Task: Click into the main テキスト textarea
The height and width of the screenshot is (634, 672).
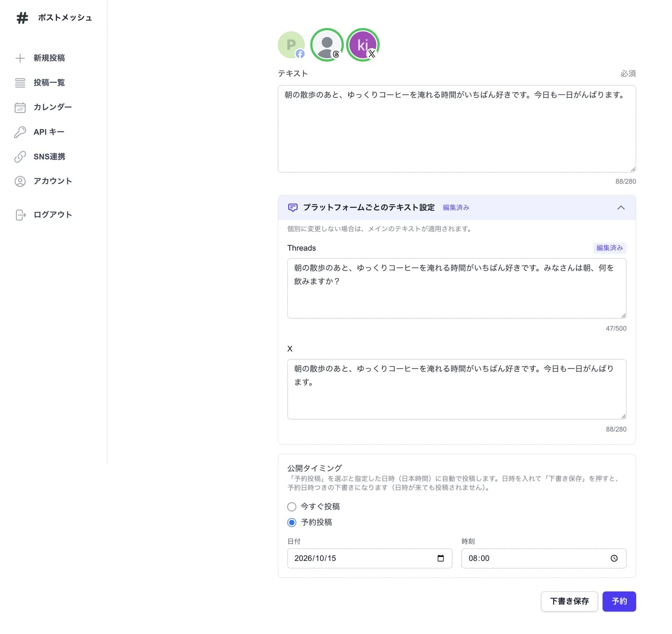Action: (457, 129)
